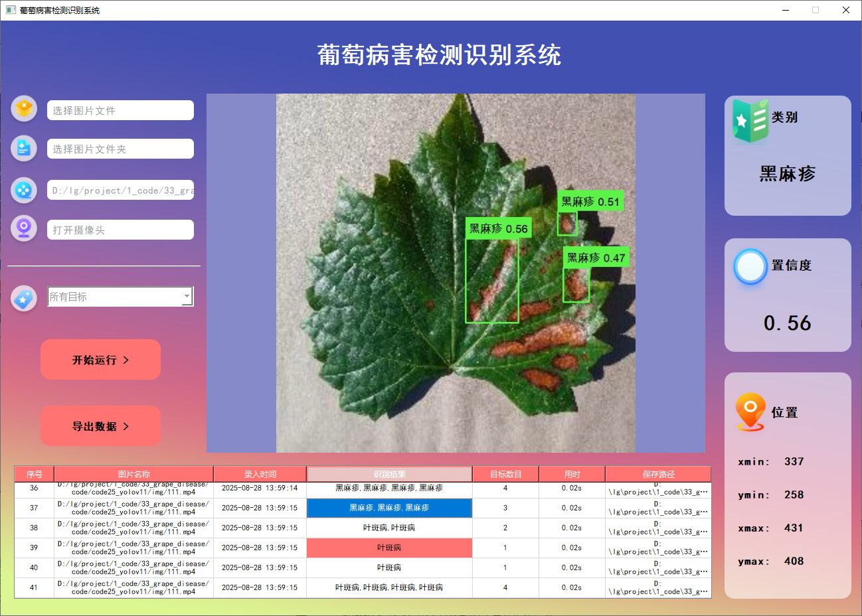862x616 pixels.
Task: Click the 类别 category book icon
Action: [x=750, y=120]
